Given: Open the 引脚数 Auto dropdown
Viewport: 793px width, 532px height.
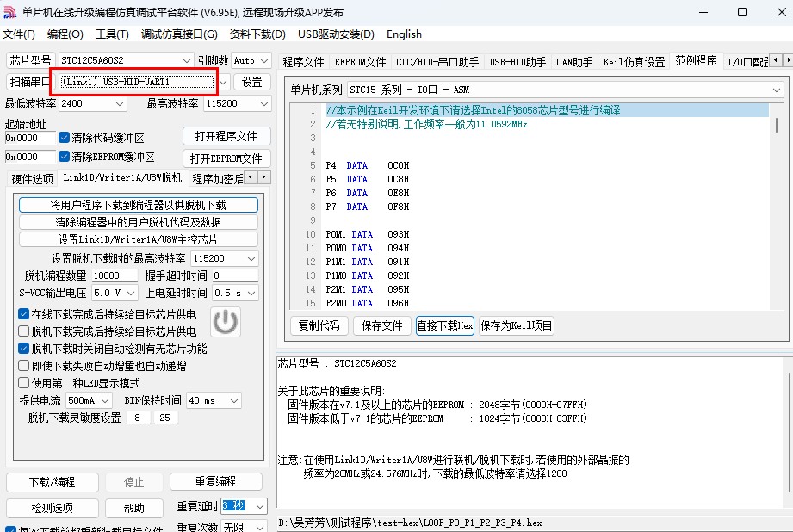Looking at the screenshot, I should pyautogui.click(x=251, y=60).
